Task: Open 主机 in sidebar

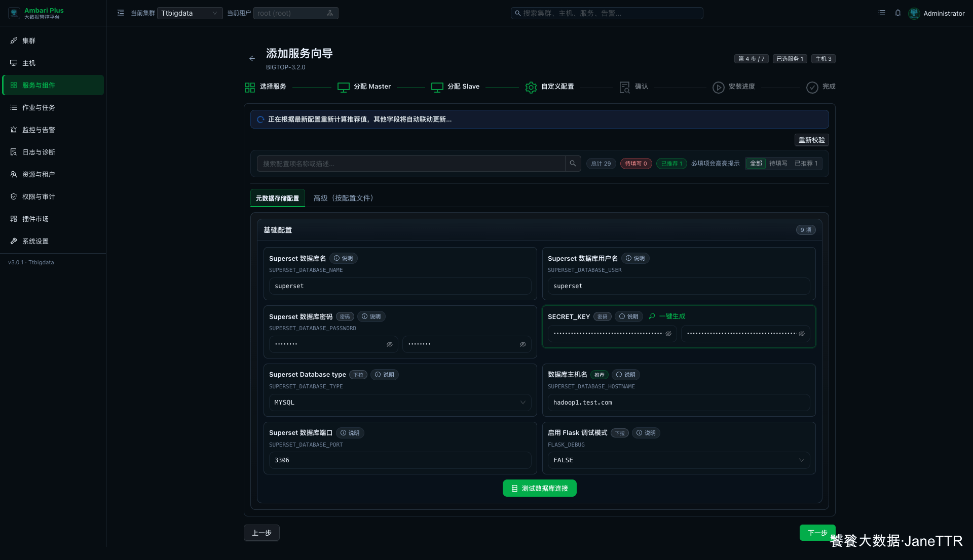Action: click(x=53, y=63)
